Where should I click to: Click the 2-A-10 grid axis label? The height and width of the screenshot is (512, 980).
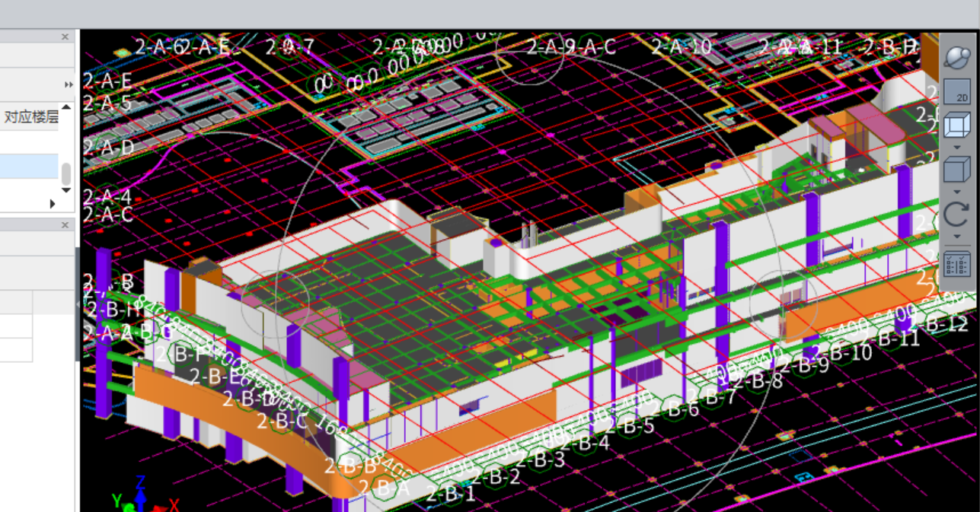[x=682, y=47]
